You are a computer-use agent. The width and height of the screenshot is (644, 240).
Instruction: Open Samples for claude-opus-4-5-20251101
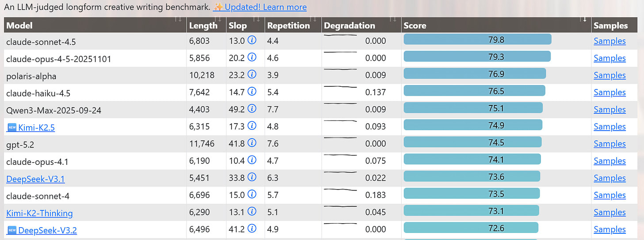coord(609,58)
